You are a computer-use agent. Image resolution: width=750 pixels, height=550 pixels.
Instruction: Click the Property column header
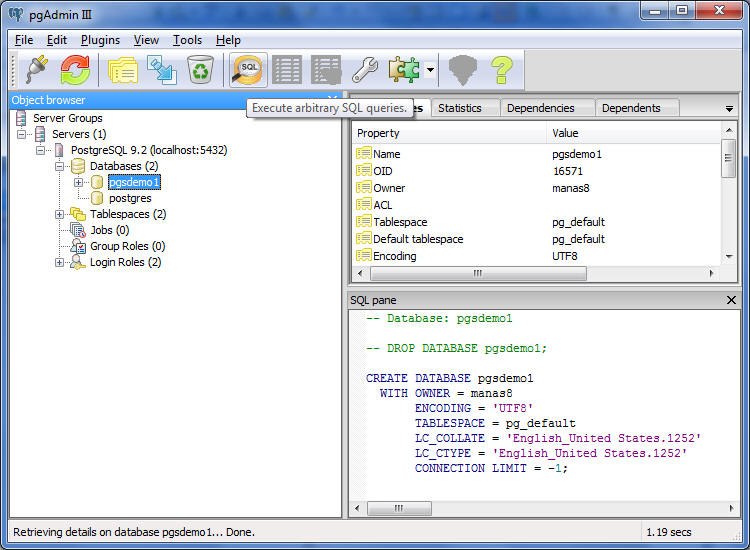pos(449,133)
